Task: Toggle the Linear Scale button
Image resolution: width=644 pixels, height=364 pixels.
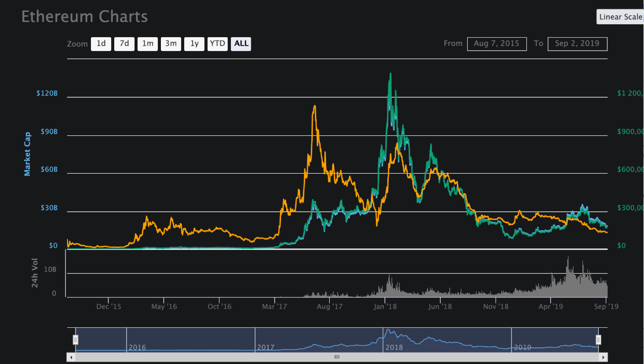Action: point(620,16)
